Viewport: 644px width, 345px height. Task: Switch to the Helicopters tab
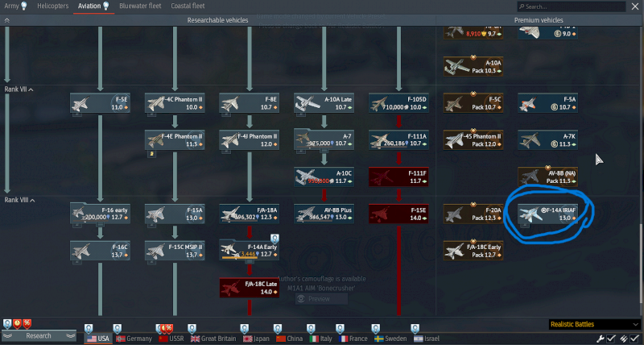pos(53,6)
